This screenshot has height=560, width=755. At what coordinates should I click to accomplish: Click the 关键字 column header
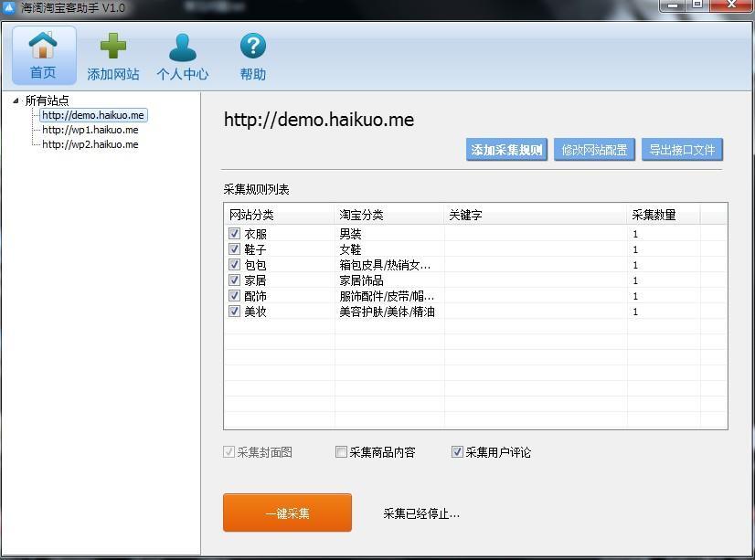tap(536, 215)
